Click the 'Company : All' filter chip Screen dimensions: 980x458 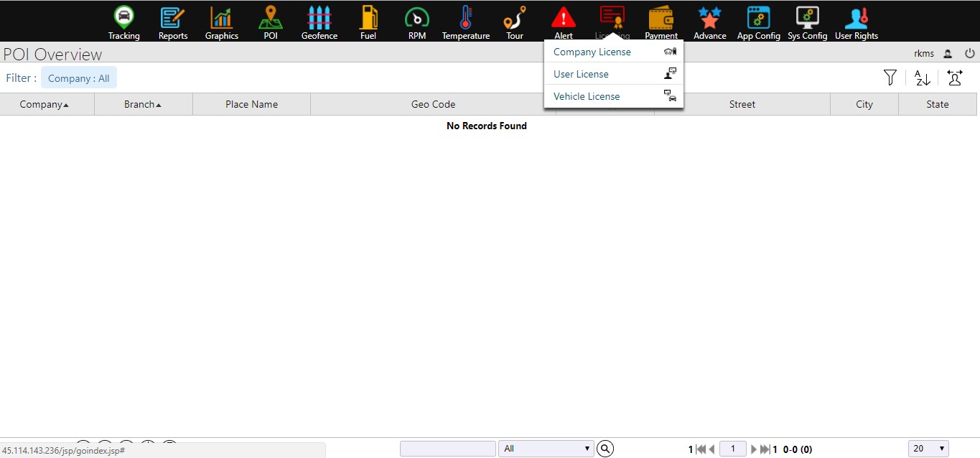point(79,78)
